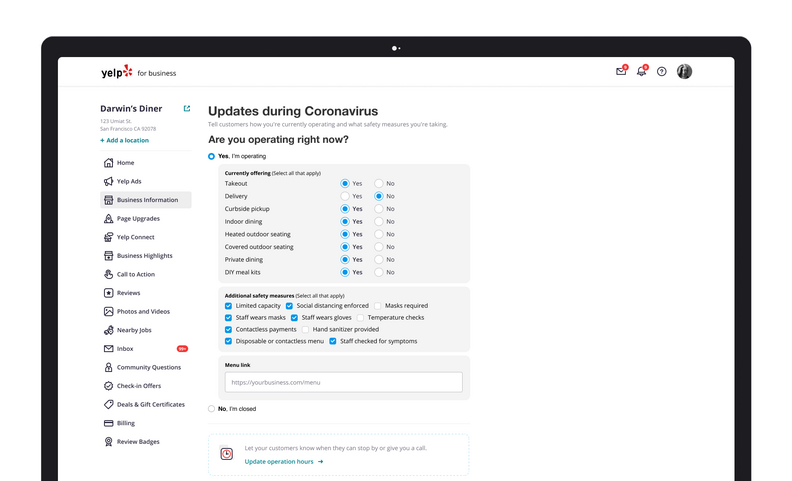
Task: Set Private dining to No
Action: click(x=378, y=259)
